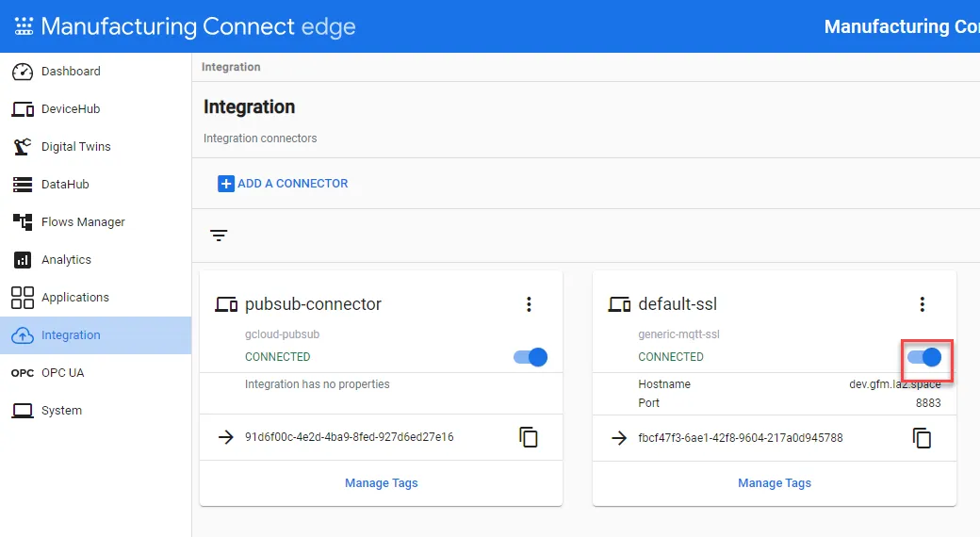Go to Applications section
980x537 pixels.
(x=95, y=298)
